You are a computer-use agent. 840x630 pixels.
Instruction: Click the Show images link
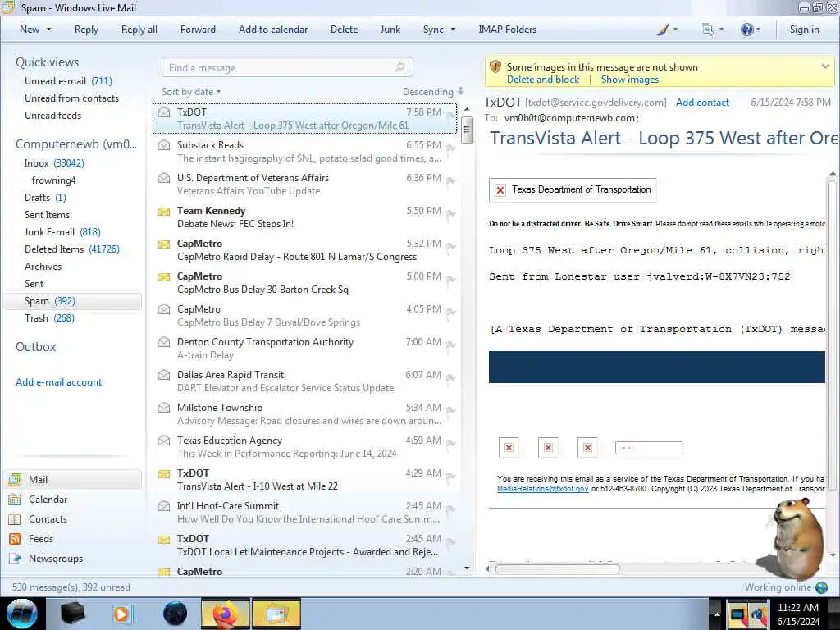(629, 80)
